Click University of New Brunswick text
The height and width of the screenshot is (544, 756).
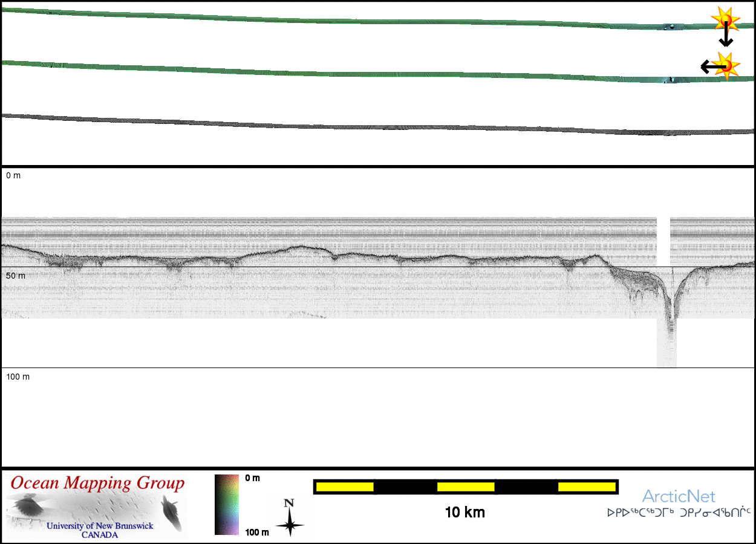click(x=100, y=526)
